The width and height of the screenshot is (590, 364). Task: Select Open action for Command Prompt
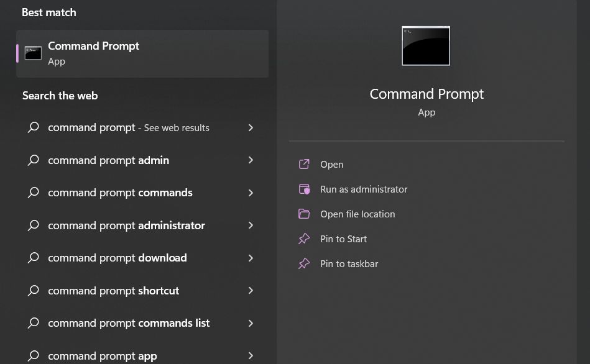click(331, 165)
